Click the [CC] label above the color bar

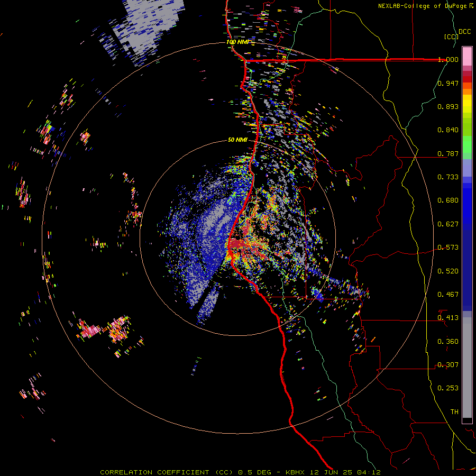(x=451, y=36)
